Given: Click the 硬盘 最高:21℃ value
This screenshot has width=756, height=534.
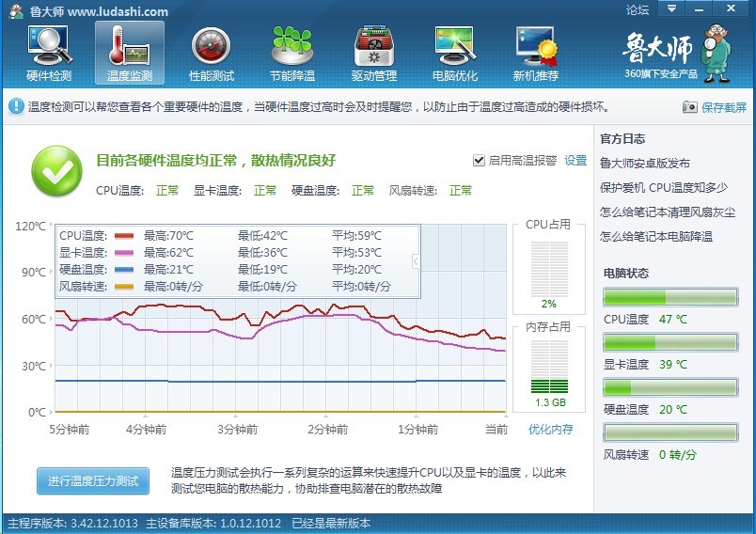Looking at the screenshot, I should click(x=168, y=270).
